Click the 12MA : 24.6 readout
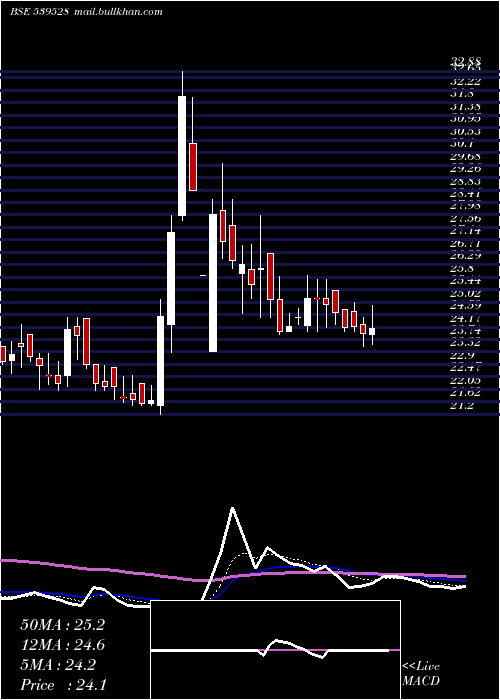The width and height of the screenshot is (500, 700). (x=62, y=645)
